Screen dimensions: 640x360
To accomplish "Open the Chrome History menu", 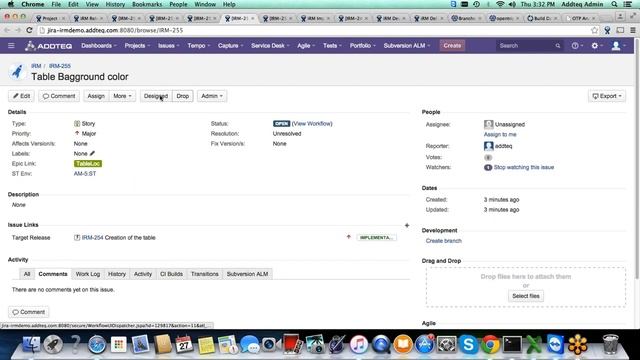I will 115,4.
